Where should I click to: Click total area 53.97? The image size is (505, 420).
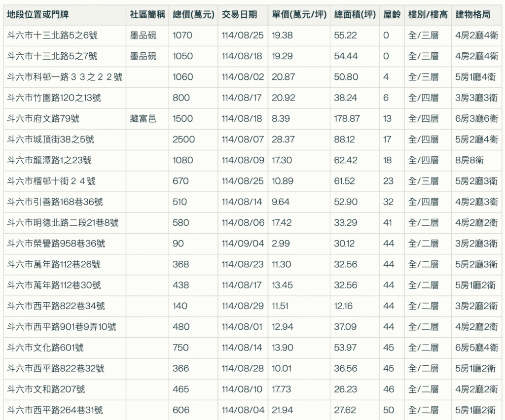tap(345, 348)
